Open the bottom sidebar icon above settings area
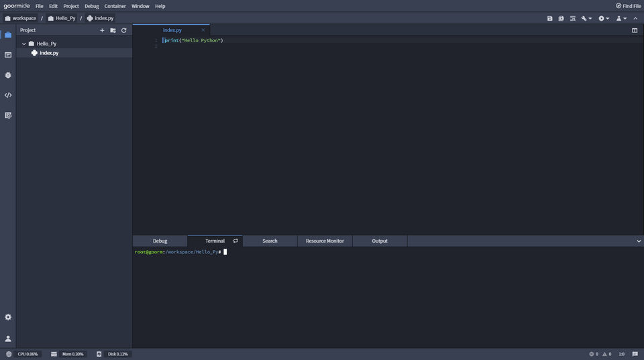The height and width of the screenshot is (360, 644). click(8, 115)
